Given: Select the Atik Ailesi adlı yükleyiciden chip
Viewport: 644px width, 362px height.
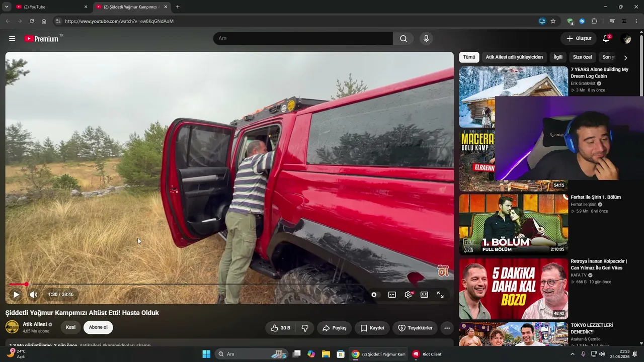Looking at the screenshot, I should click(x=514, y=57).
